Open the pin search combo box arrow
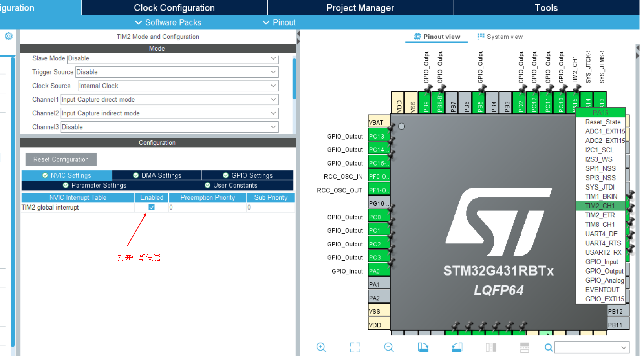The image size is (644, 356). pos(624,347)
